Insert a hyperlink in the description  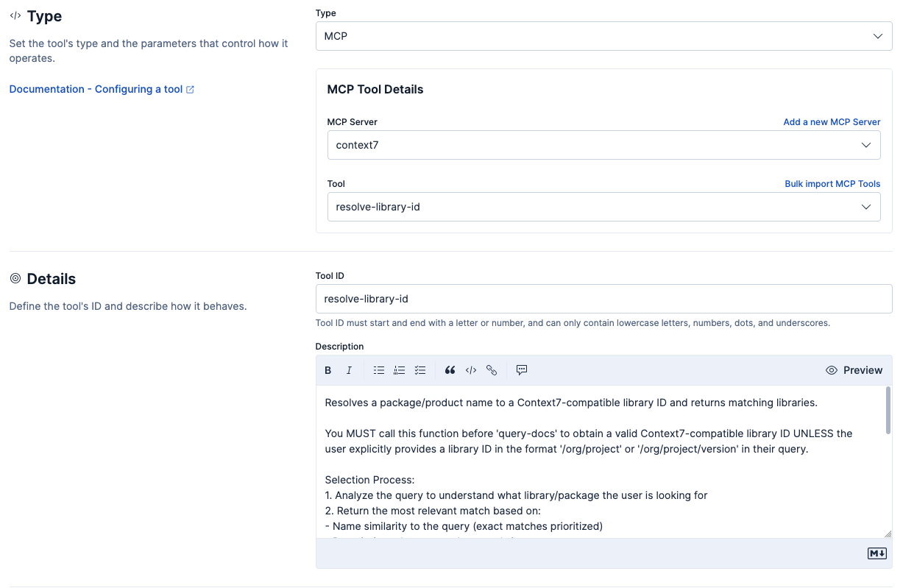click(x=491, y=370)
